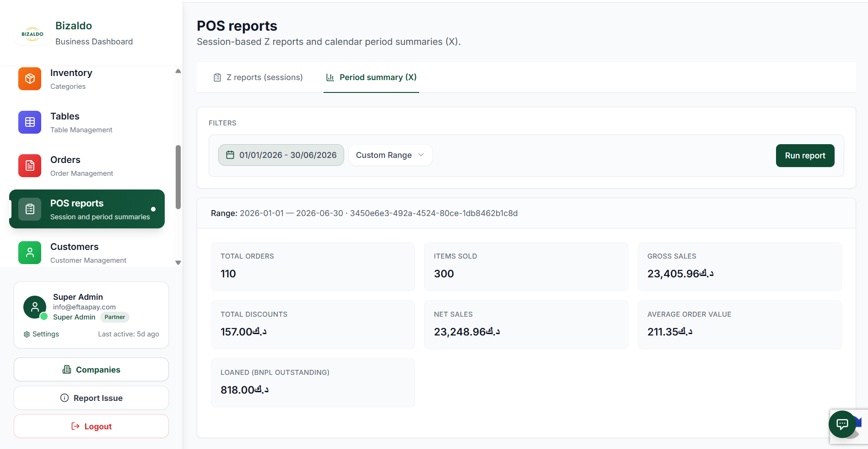Click the info@eftaapay.com email text
Image resolution: width=868 pixels, height=449 pixels.
pyautogui.click(x=84, y=307)
